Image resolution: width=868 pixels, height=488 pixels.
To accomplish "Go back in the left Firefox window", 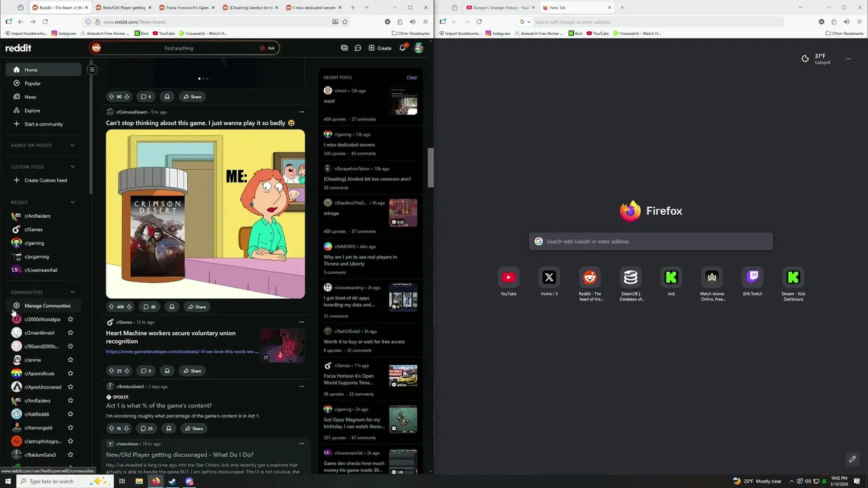I will pyautogui.click(x=20, y=22).
